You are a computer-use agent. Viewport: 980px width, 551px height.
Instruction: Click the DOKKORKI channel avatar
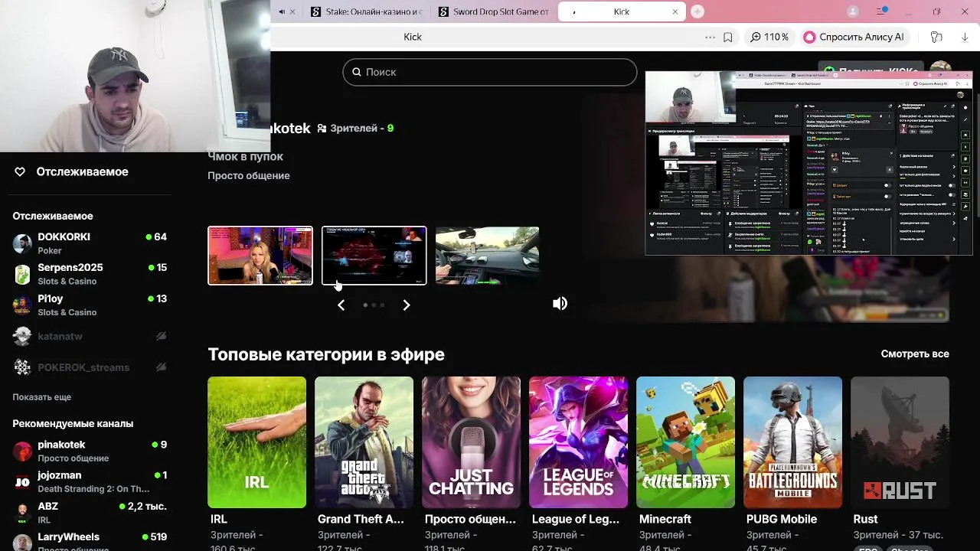(x=23, y=243)
